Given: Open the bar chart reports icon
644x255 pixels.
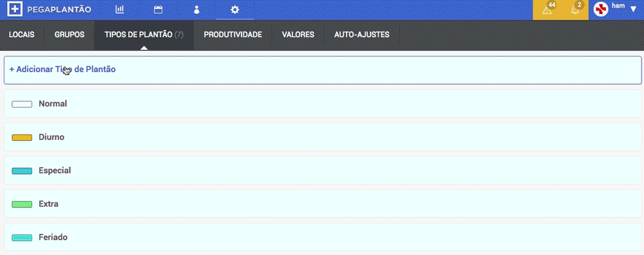Looking at the screenshot, I should click(x=120, y=10).
